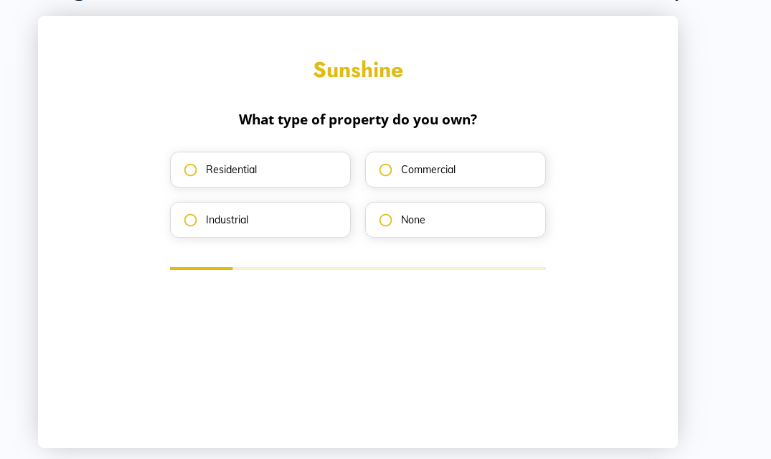The width and height of the screenshot is (771, 459).
Task: Click the filled yellow progress bar segment
Action: [x=201, y=268]
